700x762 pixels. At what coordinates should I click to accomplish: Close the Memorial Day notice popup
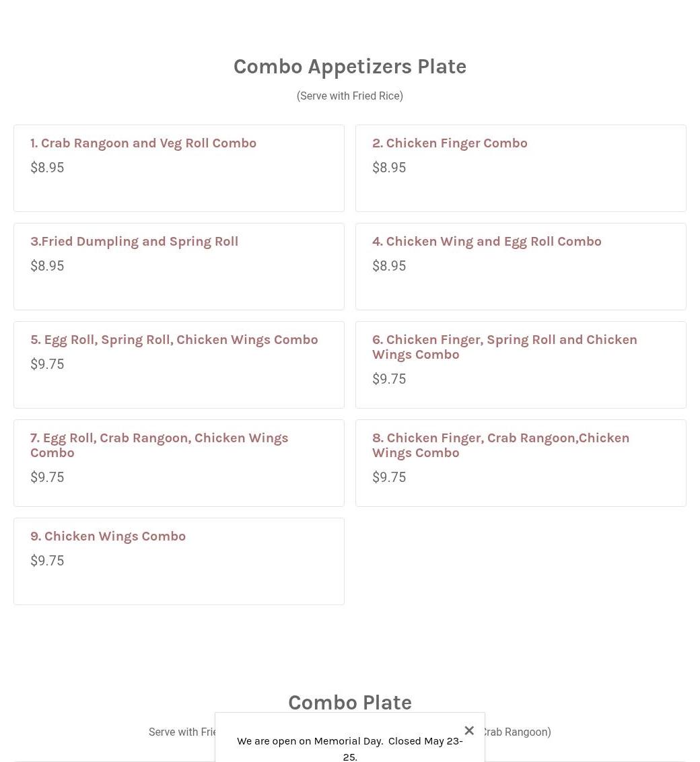point(468,730)
